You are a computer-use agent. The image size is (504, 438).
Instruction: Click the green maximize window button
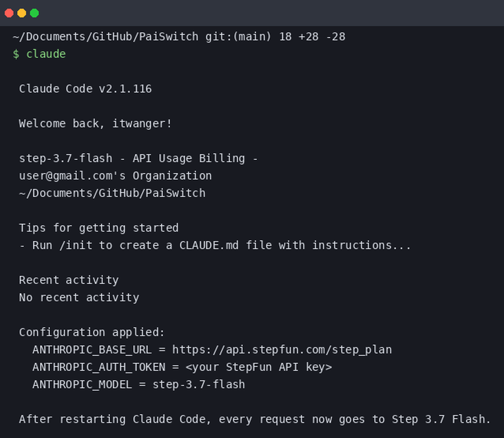click(34, 13)
